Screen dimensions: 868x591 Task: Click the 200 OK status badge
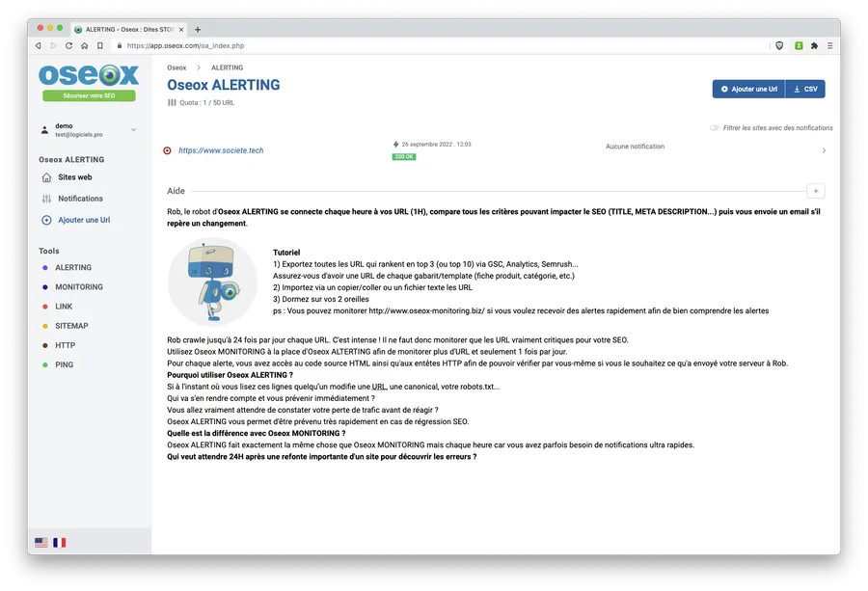[404, 156]
